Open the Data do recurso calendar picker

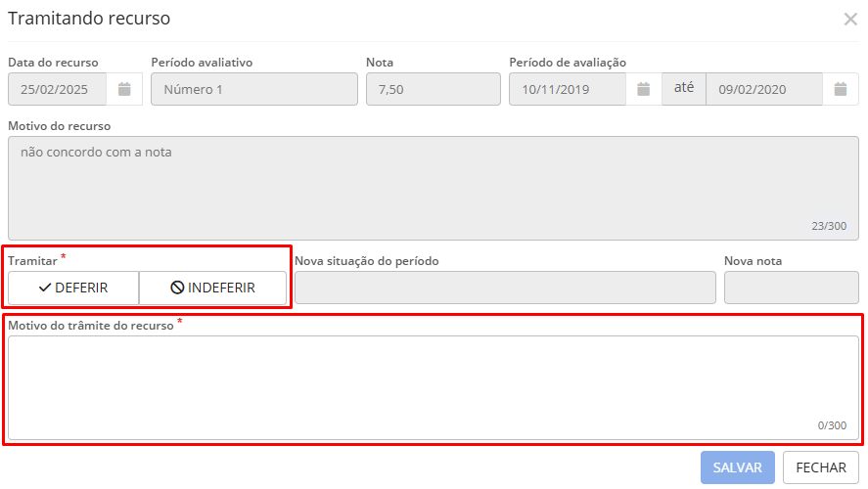click(x=124, y=89)
